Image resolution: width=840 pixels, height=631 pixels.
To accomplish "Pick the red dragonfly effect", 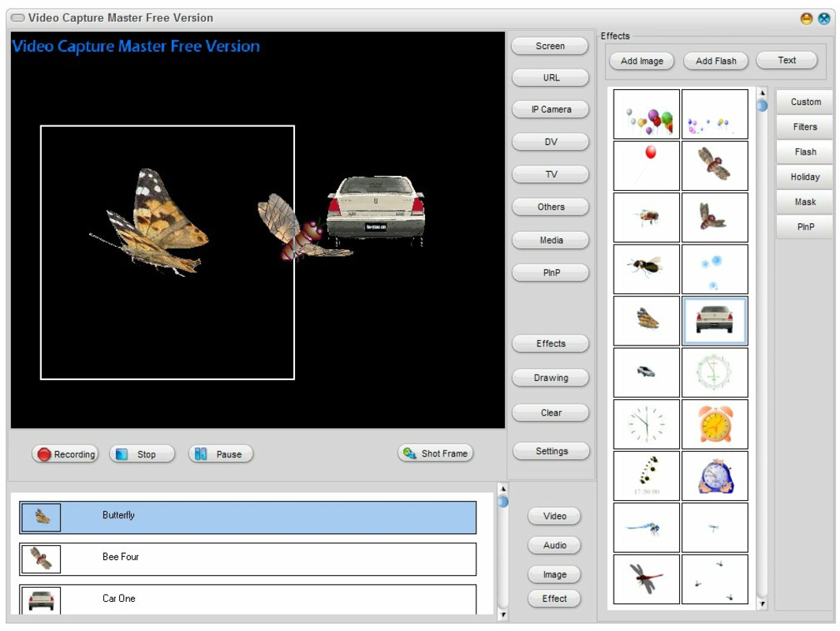I will click(644, 578).
